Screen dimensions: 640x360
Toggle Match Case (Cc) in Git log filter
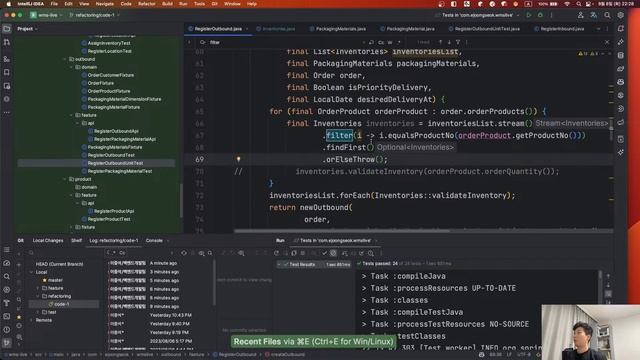click(x=122, y=253)
